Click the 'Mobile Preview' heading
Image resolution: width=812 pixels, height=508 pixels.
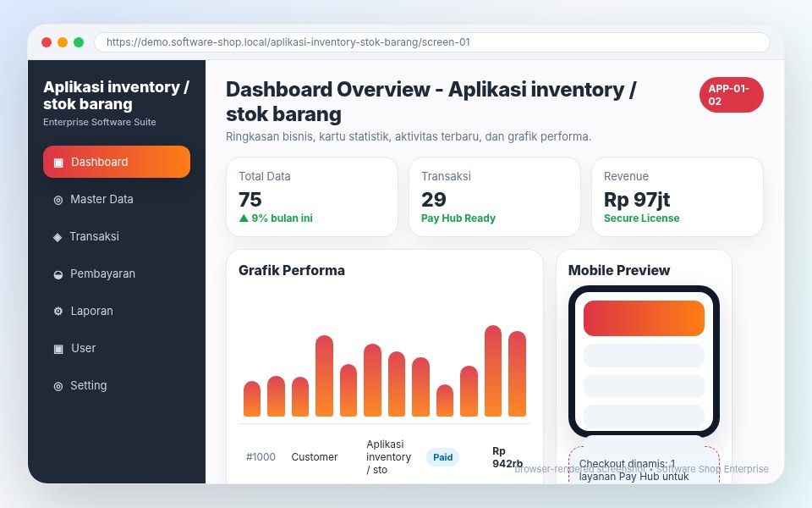[619, 270]
